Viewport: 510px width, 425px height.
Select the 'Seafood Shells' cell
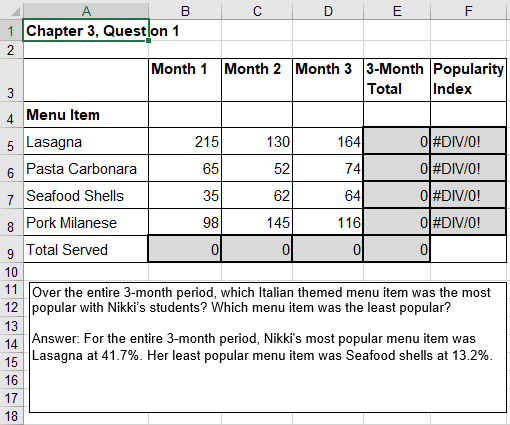86,195
